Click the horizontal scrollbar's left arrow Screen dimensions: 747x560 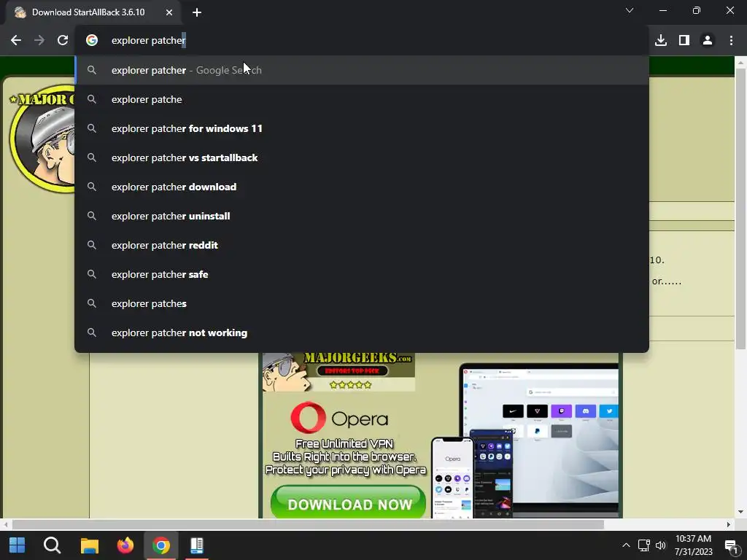[6, 525]
